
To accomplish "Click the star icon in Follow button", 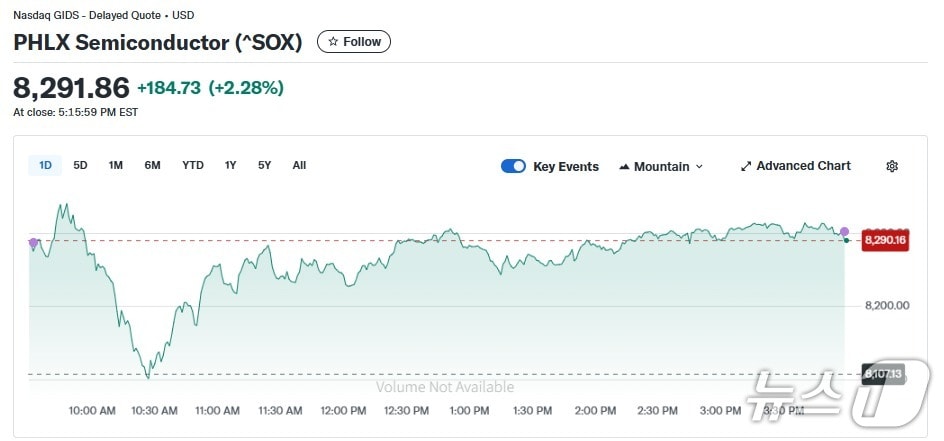I will (x=333, y=42).
